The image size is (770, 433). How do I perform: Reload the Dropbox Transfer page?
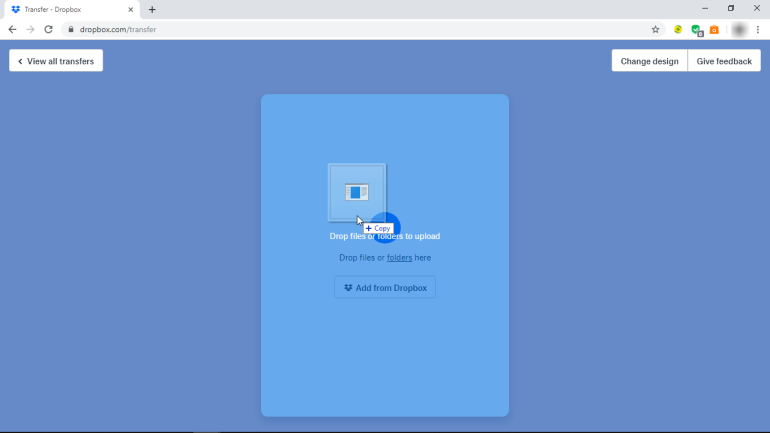(x=48, y=30)
